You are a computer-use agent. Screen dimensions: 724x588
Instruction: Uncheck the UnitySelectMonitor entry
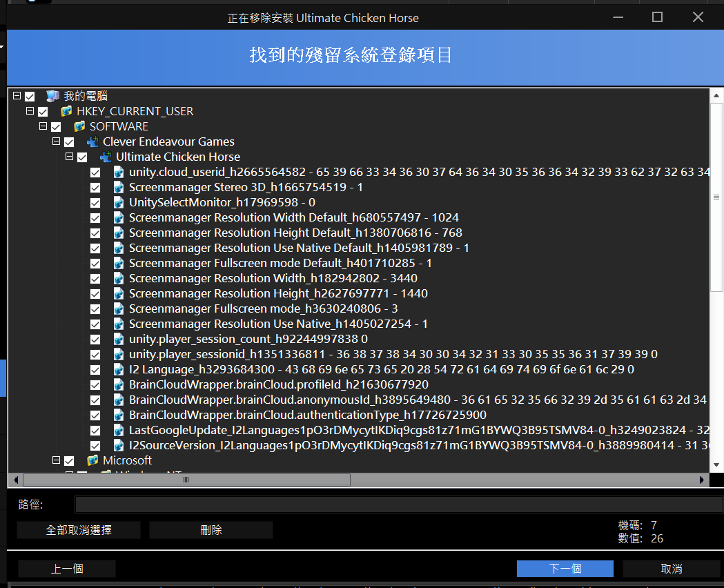pos(95,202)
